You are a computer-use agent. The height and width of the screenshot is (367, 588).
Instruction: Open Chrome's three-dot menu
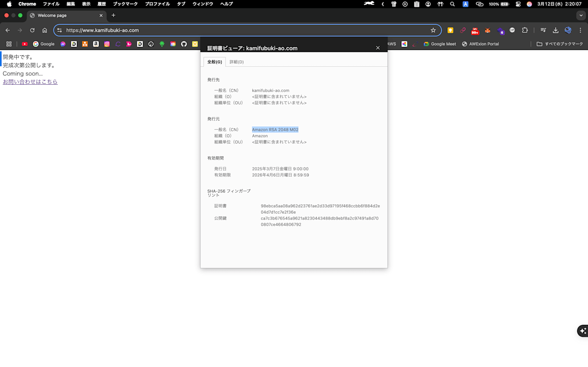(x=581, y=30)
